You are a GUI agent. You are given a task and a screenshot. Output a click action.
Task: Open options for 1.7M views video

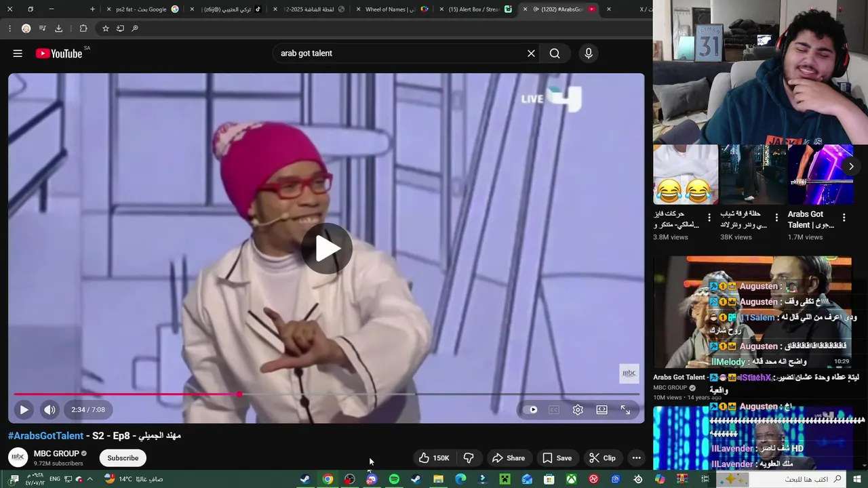tap(844, 218)
